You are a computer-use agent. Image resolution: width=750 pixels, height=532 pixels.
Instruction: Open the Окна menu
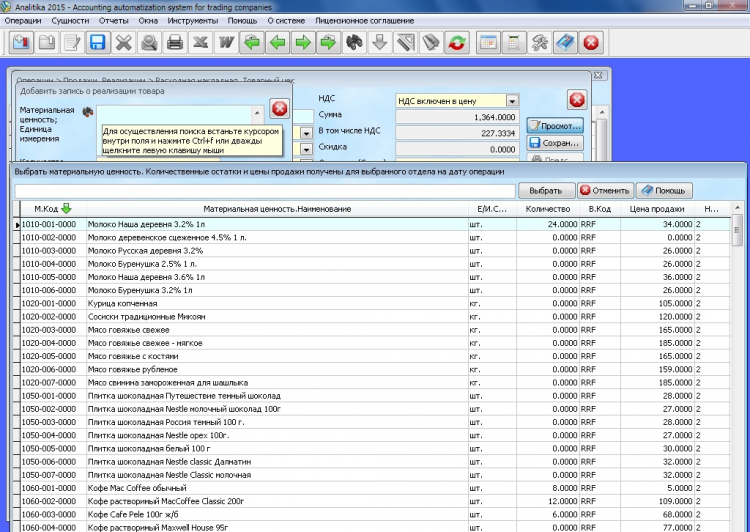[x=148, y=21]
